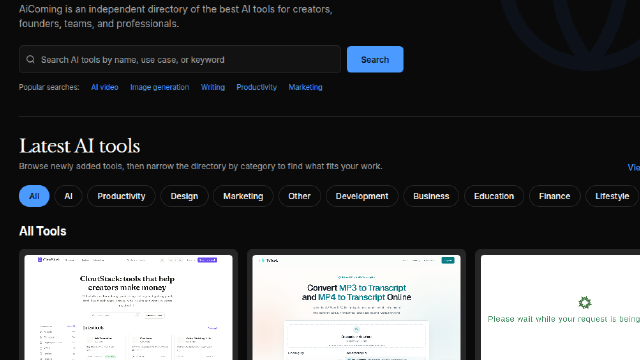This screenshot has height=360, width=640.
Task: Filter tools by Lifestyle category
Action: click(x=612, y=196)
